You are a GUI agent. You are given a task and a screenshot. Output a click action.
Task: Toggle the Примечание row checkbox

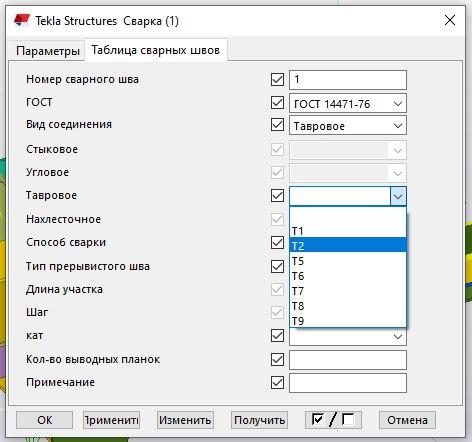277,383
